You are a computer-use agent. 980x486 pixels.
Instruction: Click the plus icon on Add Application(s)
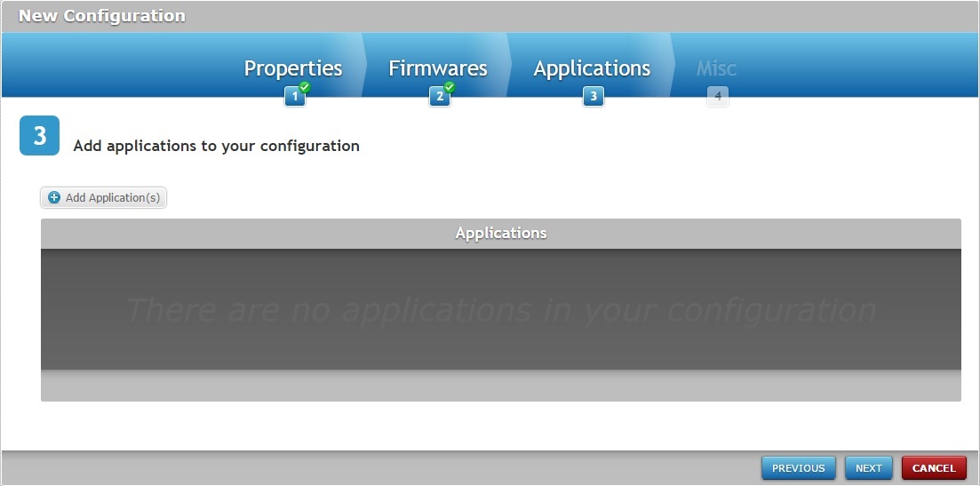(x=54, y=197)
